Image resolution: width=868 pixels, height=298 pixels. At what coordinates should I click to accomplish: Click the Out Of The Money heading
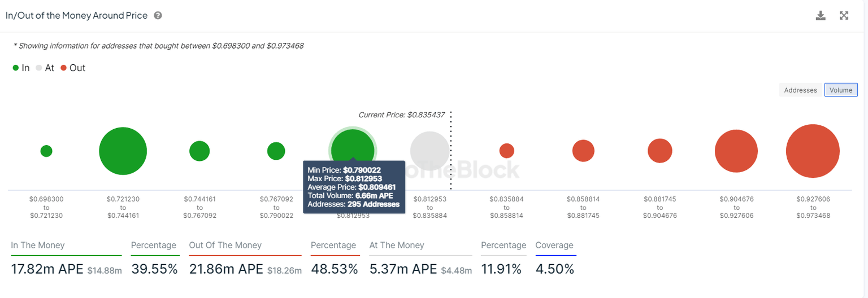point(225,246)
